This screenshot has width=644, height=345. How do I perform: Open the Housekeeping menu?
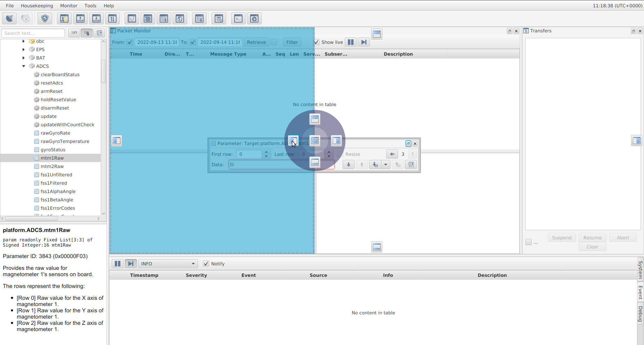37,6
